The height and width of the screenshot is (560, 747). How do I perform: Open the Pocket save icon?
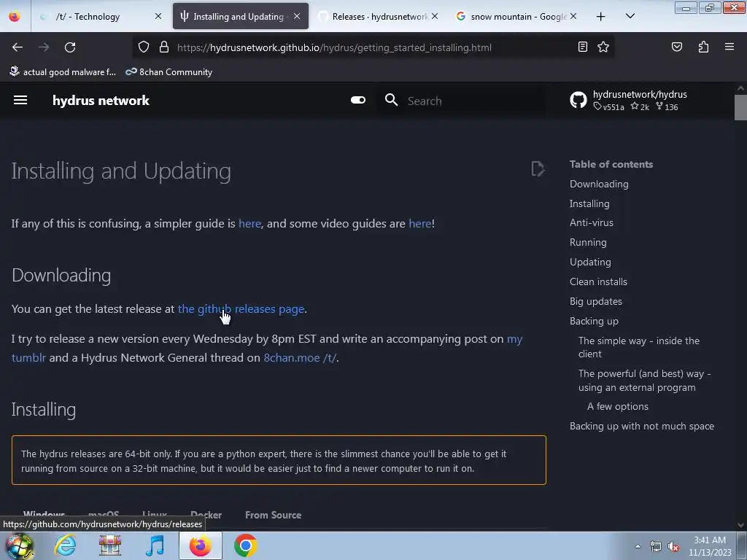676,47
